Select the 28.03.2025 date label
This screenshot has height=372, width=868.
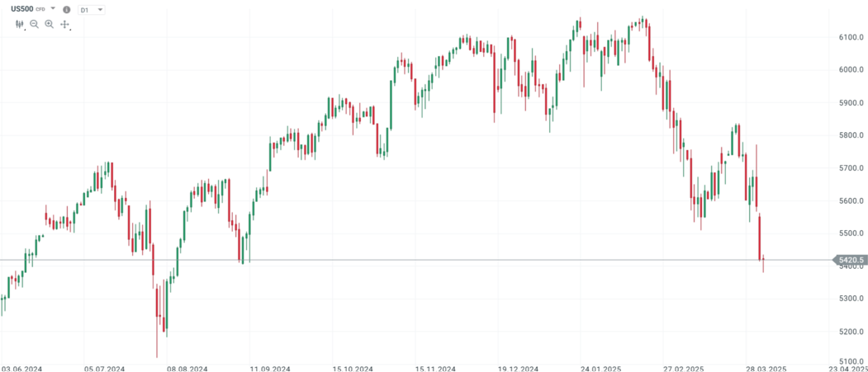pyautogui.click(x=766, y=368)
